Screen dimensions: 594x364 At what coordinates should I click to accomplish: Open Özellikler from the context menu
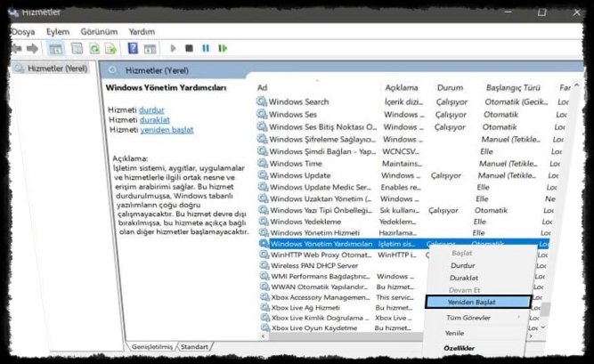tap(460, 348)
